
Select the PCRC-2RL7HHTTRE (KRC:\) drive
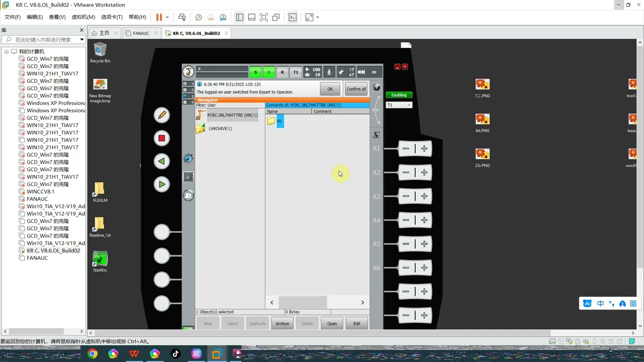click(227, 115)
